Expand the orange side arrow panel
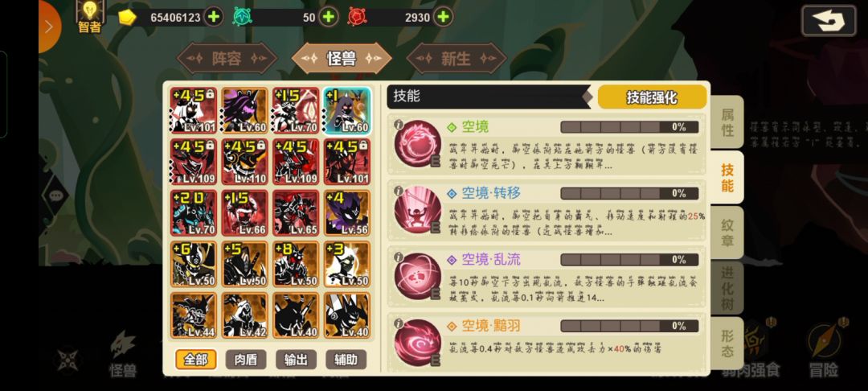 [49, 26]
